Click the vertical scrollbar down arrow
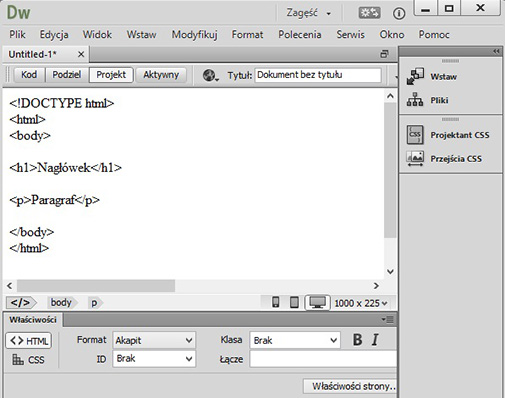 (x=390, y=272)
